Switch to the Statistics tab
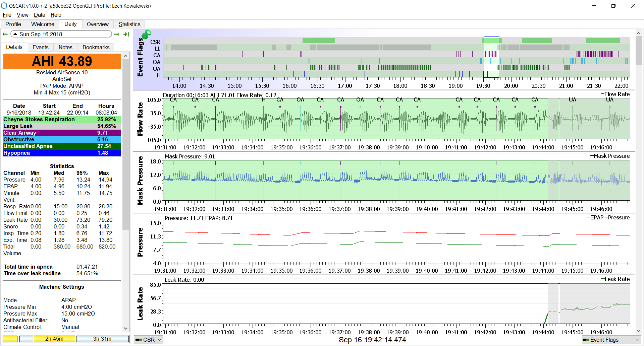The height and width of the screenshot is (346, 644). click(x=129, y=24)
